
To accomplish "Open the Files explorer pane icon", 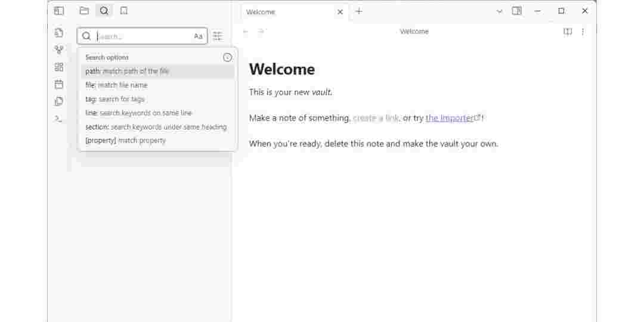I will coord(84,11).
